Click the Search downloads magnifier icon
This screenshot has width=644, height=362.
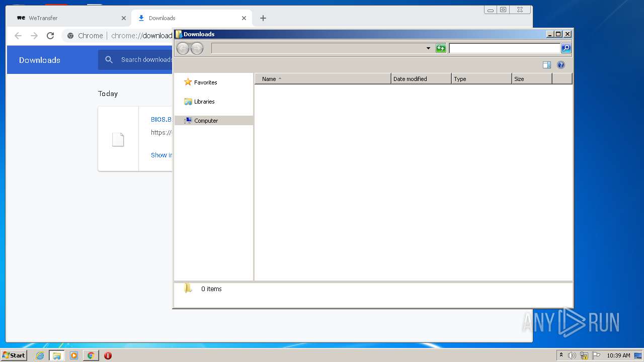(109, 60)
